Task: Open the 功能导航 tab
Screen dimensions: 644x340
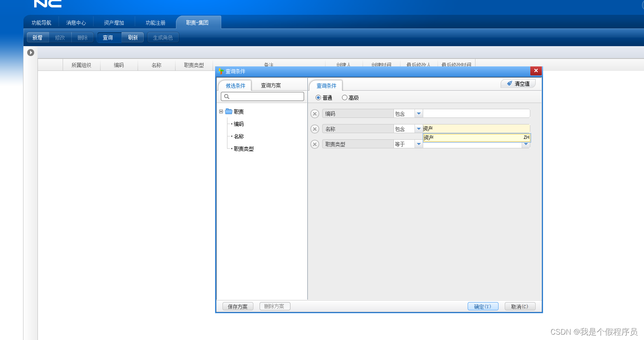Action: [41, 23]
